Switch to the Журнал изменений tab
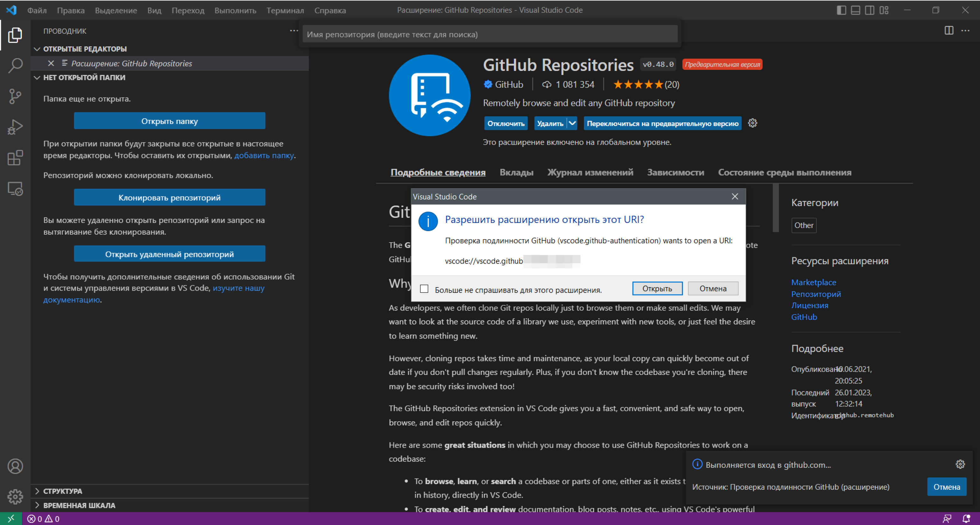Screen dimensions: 980x525 (591, 173)
